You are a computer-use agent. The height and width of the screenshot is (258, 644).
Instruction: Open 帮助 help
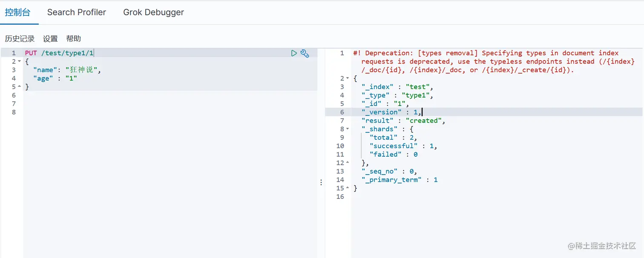tap(74, 39)
